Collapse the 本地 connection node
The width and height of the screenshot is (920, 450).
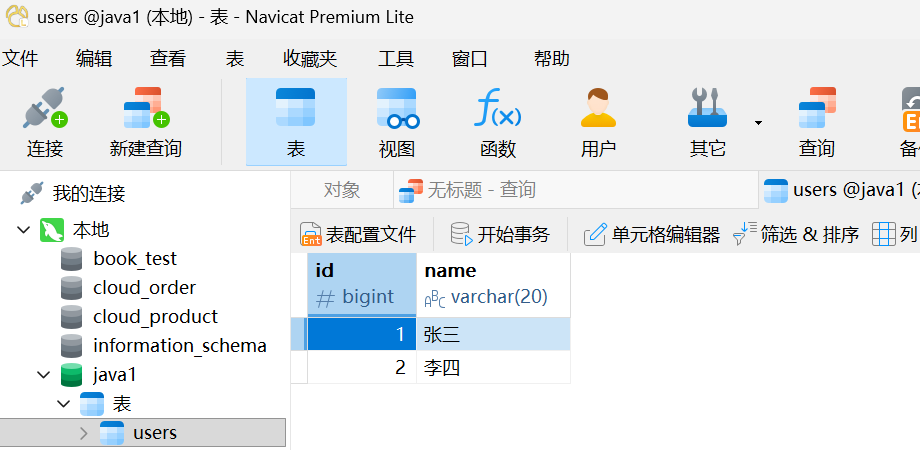[x=24, y=229]
